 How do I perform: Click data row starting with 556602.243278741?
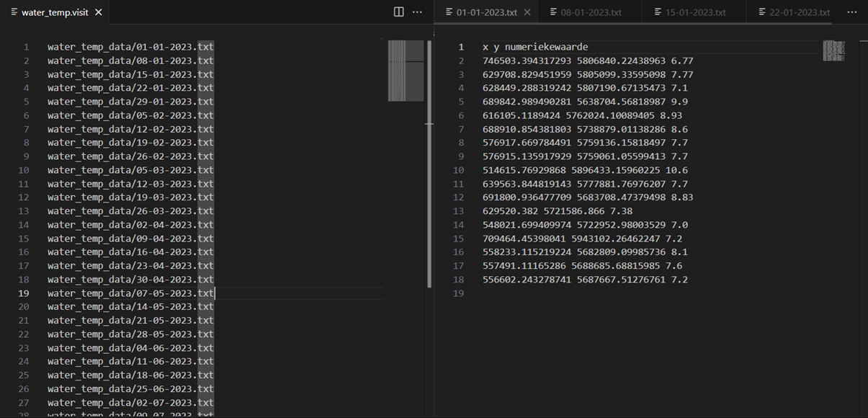tap(585, 280)
